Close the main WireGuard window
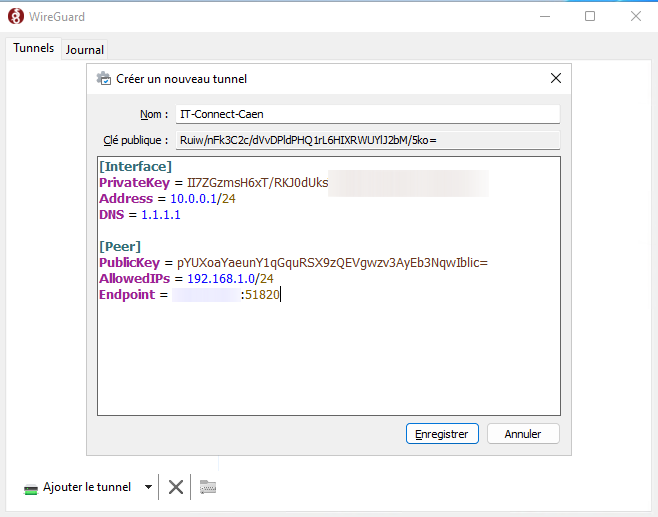Viewport: 658px width, 517px height. [636, 16]
